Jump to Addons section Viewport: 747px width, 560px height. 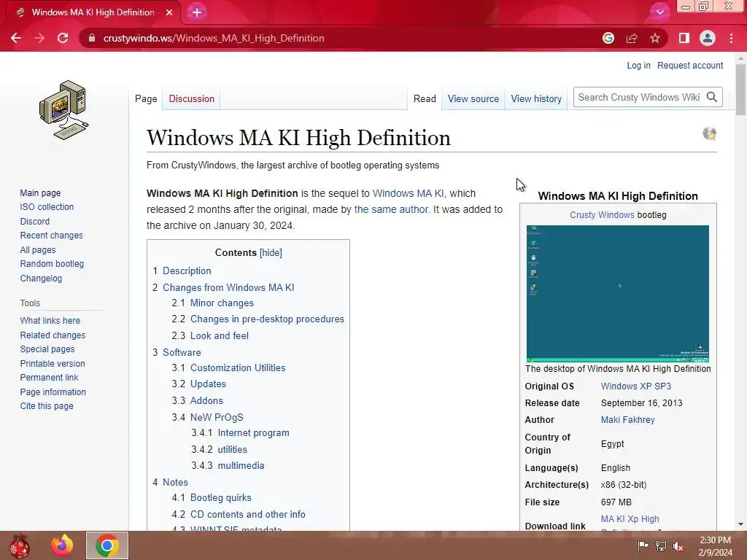click(x=206, y=400)
